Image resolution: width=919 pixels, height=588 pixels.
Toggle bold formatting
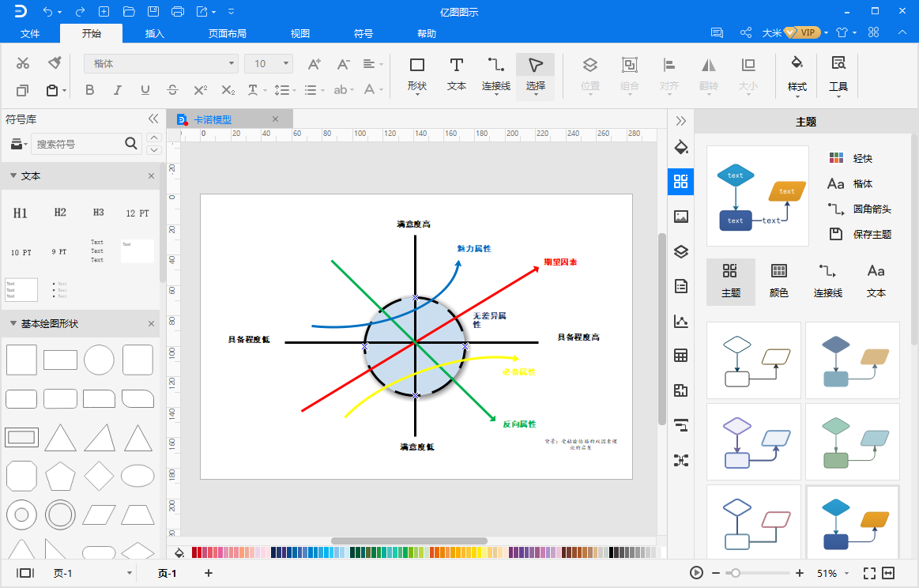click(89, 89)
